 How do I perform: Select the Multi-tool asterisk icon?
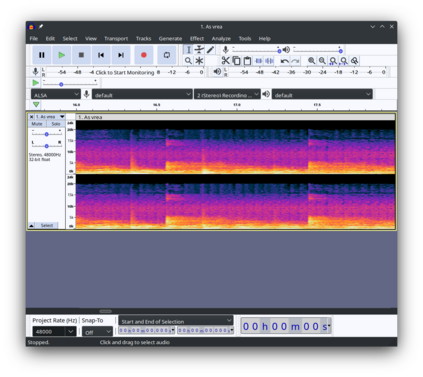click(x=199, y=61)
